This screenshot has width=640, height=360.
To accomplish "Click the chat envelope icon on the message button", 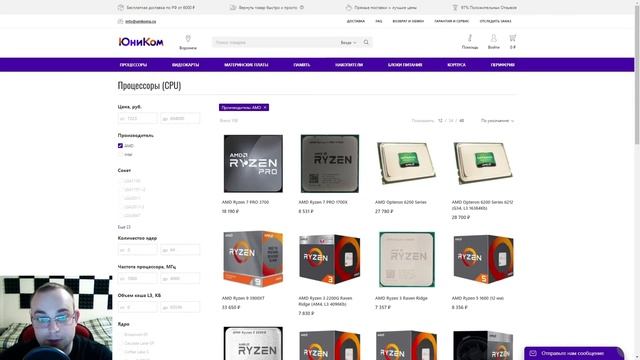I will click(x=533, y=353).
